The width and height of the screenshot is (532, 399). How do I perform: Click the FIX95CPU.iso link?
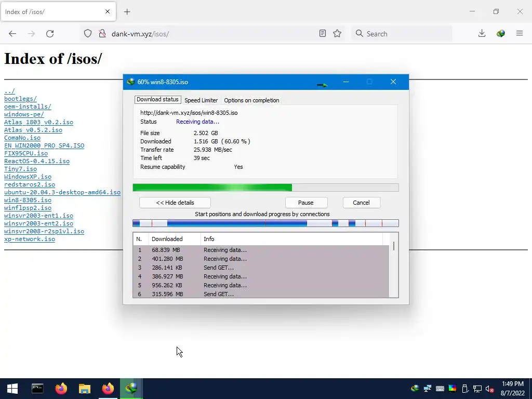pyautogui.click(x=26, y=153)
